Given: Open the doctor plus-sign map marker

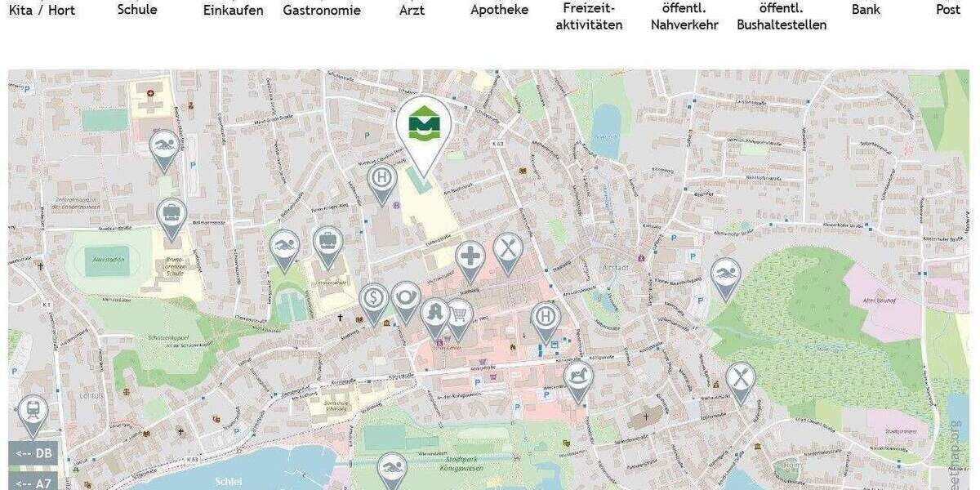Looking at the screenshot, I should pos(470,260).
